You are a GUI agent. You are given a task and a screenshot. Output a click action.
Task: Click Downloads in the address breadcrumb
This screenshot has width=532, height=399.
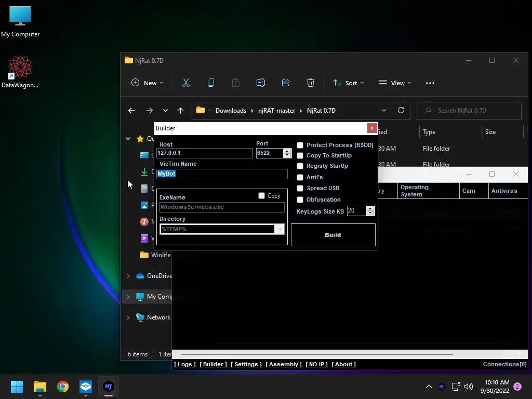231,111
